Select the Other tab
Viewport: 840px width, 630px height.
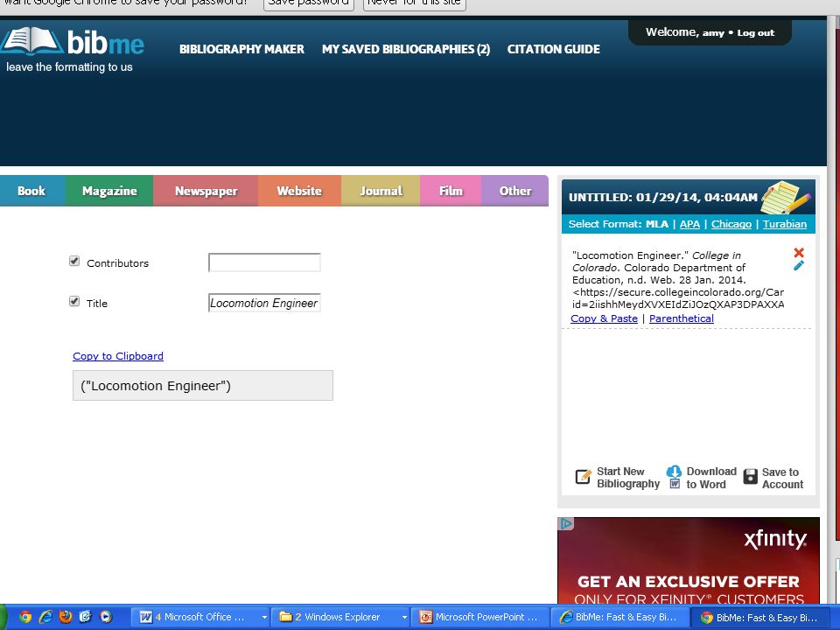tap(515, 191)
